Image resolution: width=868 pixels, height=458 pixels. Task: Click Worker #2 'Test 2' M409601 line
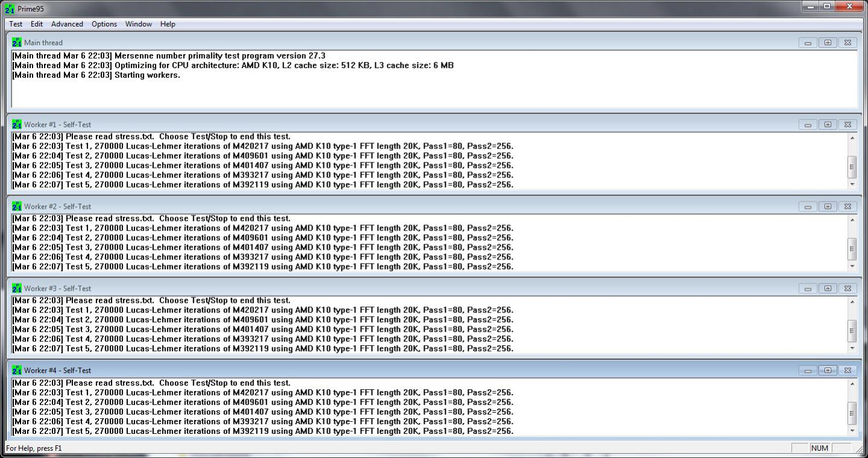tap(263, 238)
